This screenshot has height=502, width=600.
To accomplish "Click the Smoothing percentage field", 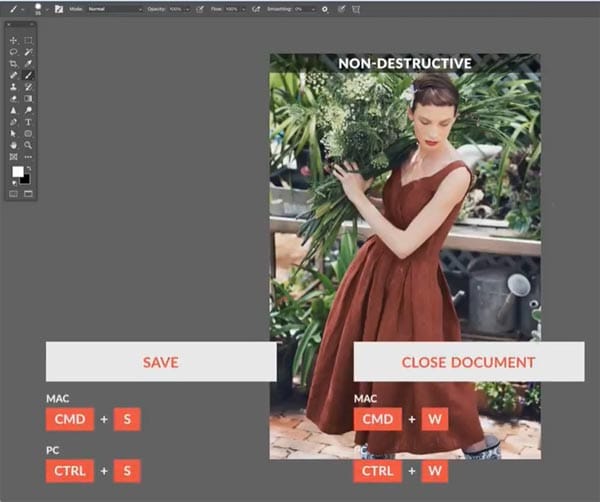I will 304,8.
